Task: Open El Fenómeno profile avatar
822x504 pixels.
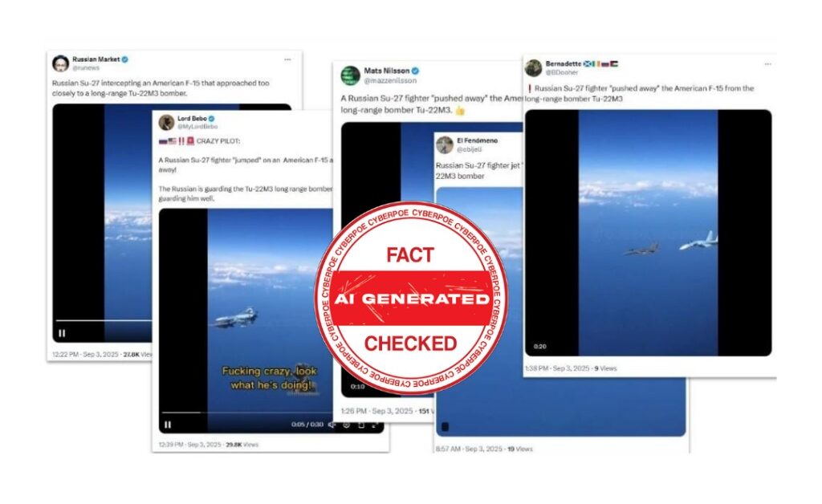Action: click(x=445, y=144)
